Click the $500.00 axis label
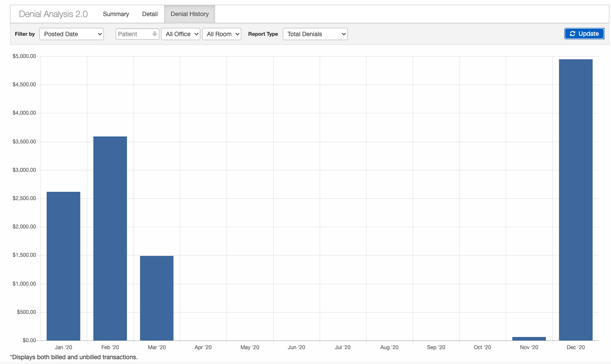 (x=27, y=312)
